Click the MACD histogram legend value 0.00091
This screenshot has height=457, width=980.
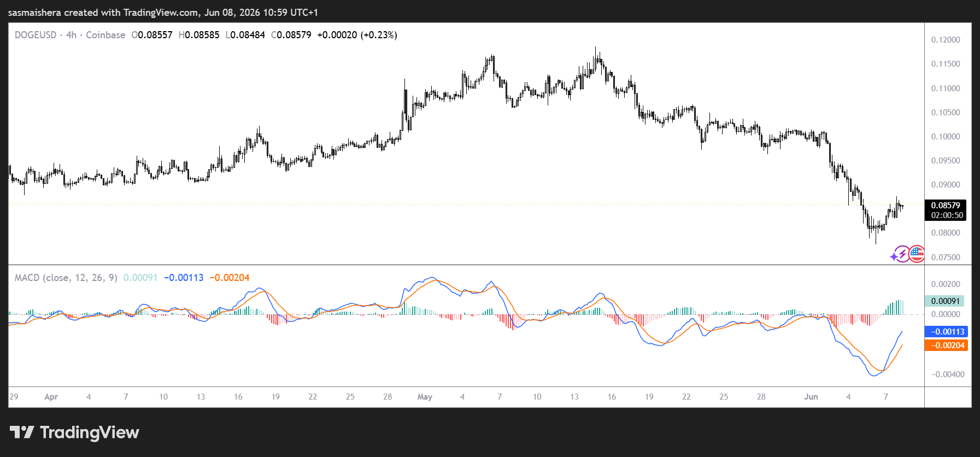pos(140,278)
